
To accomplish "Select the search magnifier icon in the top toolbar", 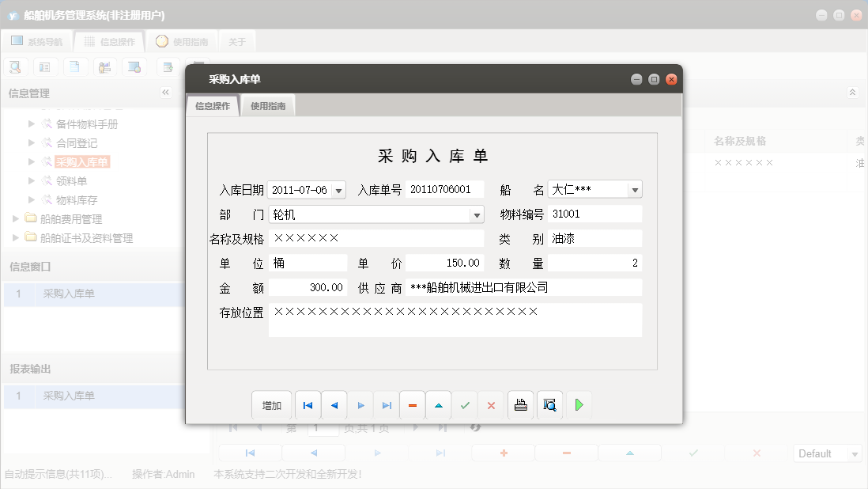I will 15,66.
